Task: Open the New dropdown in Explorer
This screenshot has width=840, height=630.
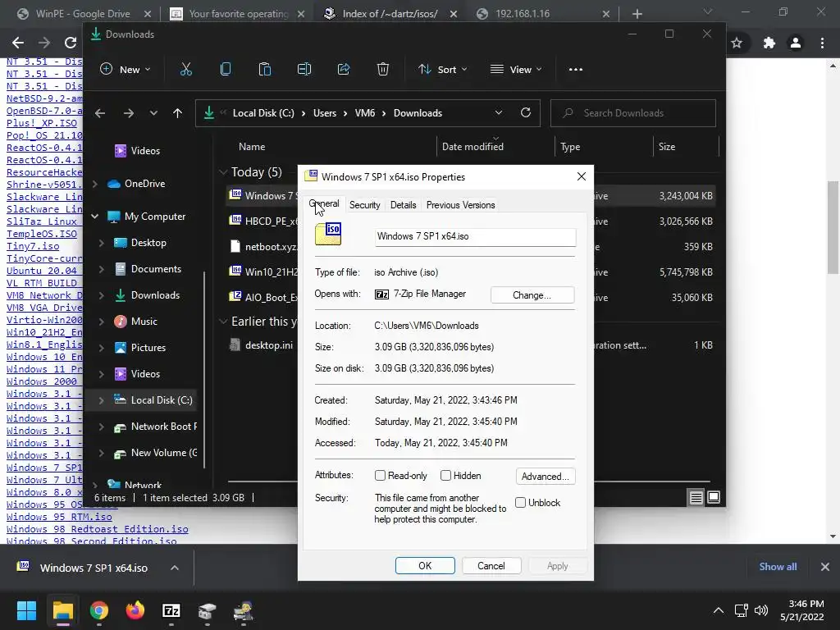Action: 126,69
